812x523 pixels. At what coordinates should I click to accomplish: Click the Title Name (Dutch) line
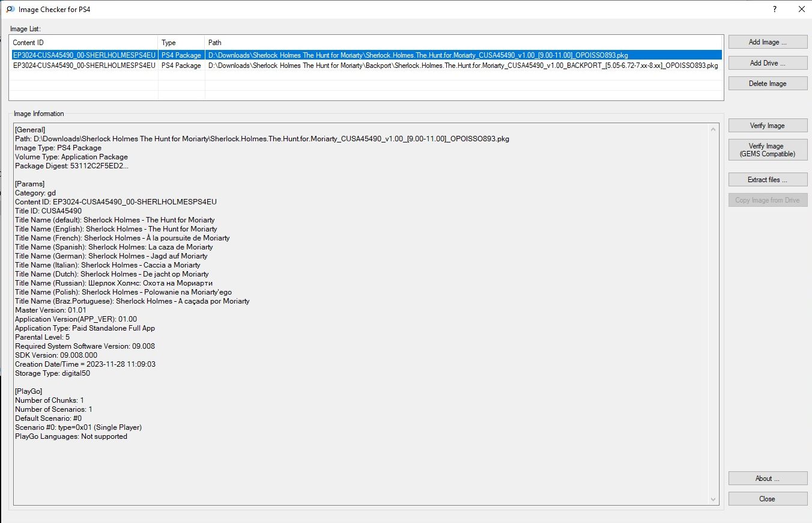pyautogui.click(x=112, y=274)
